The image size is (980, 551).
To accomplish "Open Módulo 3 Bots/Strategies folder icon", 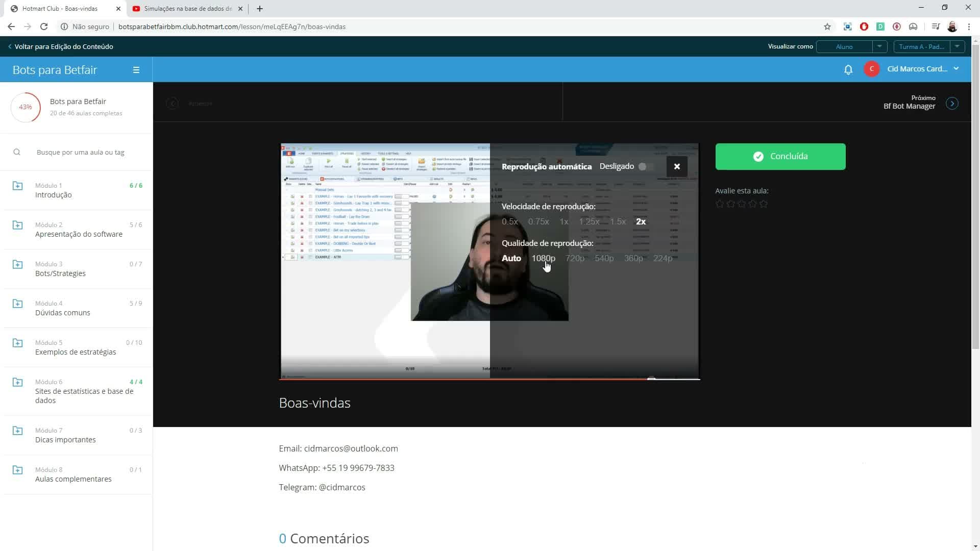I will click(x=17, y=264).
